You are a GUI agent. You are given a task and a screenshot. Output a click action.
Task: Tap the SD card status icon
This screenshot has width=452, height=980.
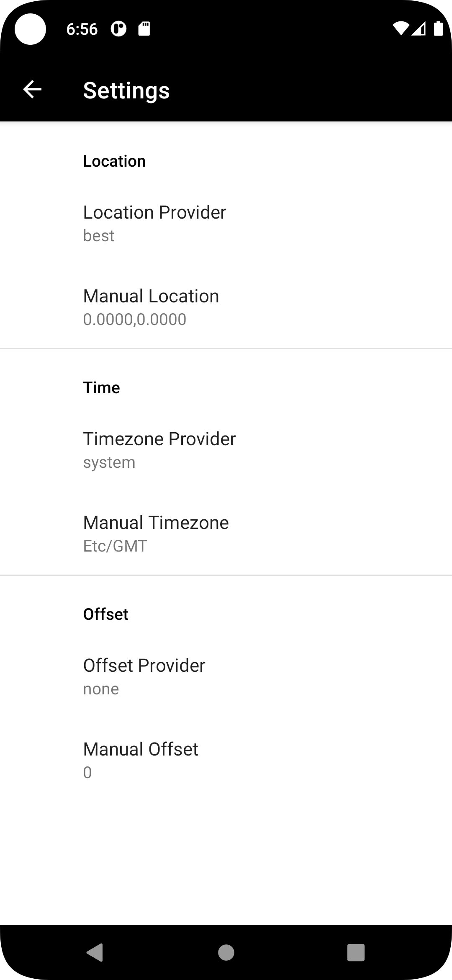144,29
